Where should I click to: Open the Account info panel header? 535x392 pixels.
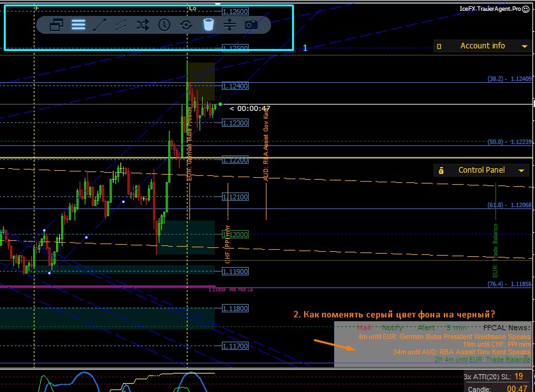483,46
